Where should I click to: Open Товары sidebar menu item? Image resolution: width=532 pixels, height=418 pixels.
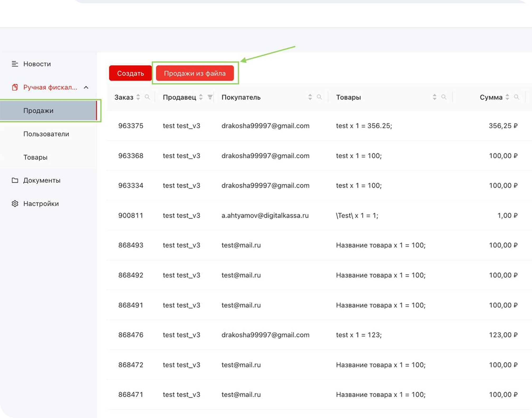35,157
